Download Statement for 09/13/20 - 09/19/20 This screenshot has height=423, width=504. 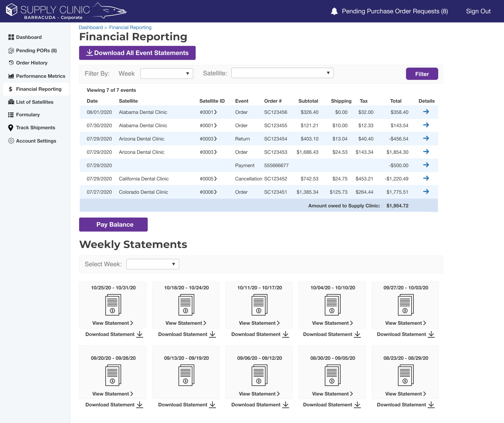187,405
